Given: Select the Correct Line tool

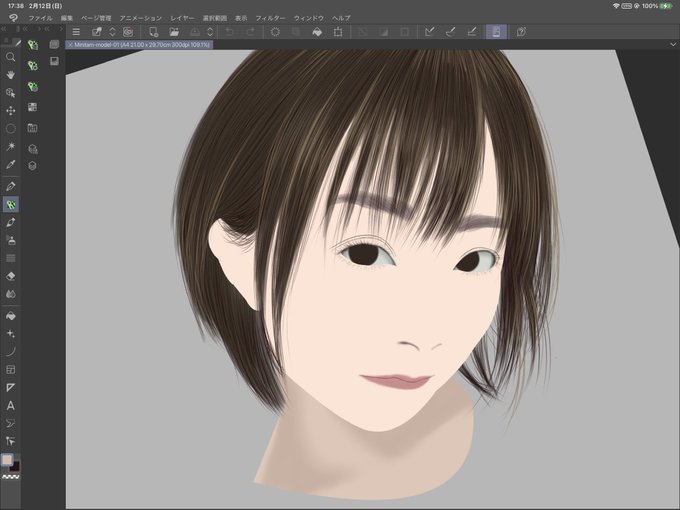Looking at the screenshot, I should 11,441.
